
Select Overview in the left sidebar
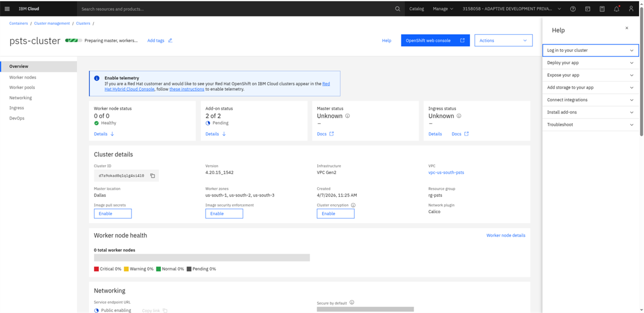[39, 66]
